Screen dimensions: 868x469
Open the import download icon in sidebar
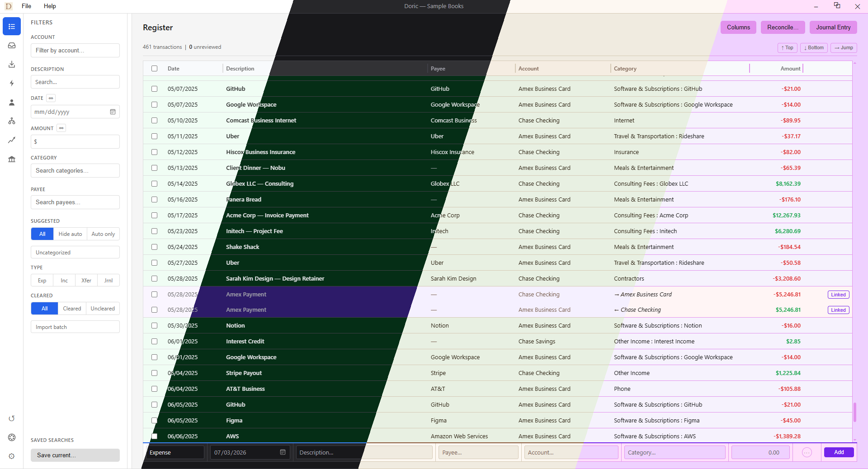[12, 65]
